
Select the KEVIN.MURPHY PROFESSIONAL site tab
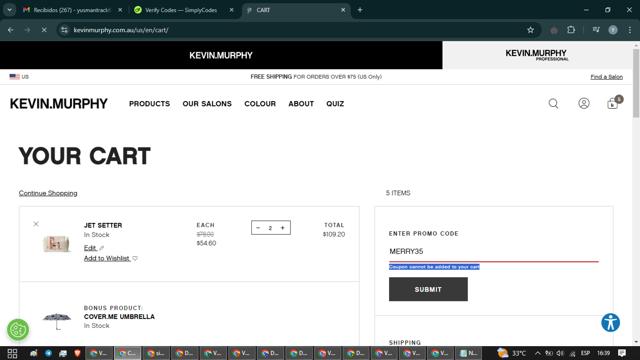coord(537,55)
